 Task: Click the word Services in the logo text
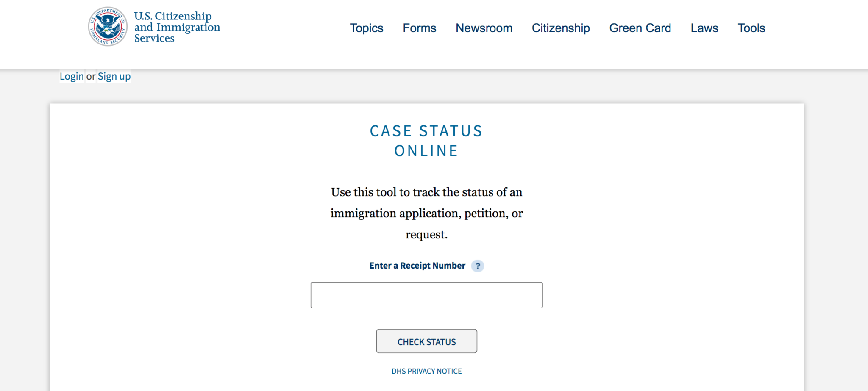(x=154, y=38)
